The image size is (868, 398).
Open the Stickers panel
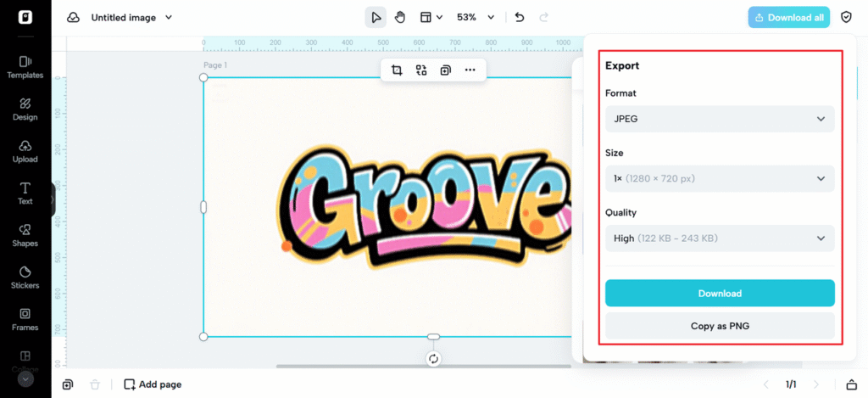(25, 277)
